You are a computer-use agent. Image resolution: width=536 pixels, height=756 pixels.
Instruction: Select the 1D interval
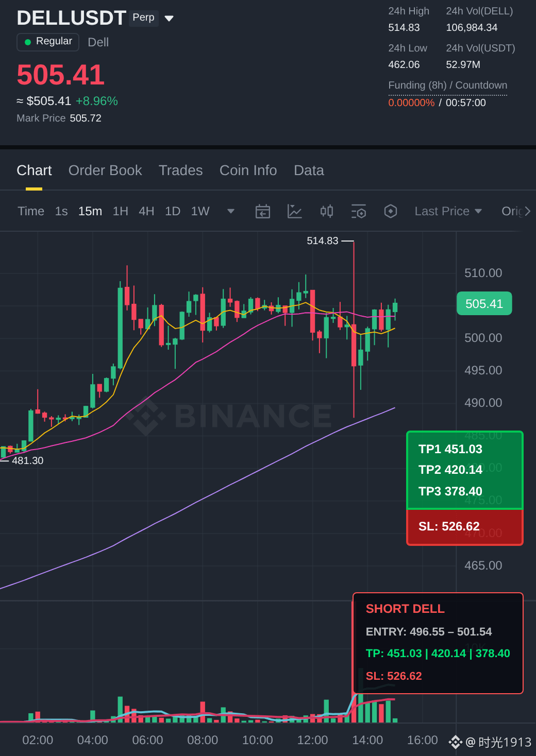pos(173,211)
